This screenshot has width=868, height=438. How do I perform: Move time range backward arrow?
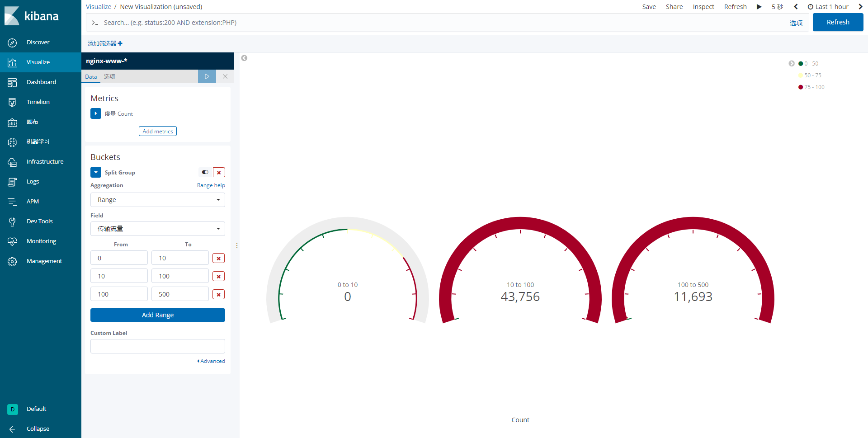click(x=796, y=7)
